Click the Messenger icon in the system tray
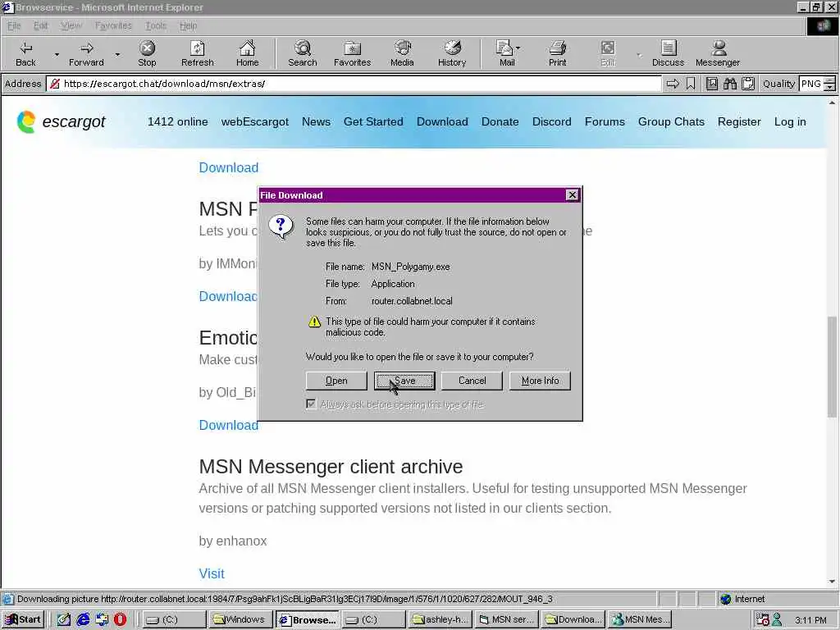The height and width of the screenshot is (630, 840). tap(777, 619)
